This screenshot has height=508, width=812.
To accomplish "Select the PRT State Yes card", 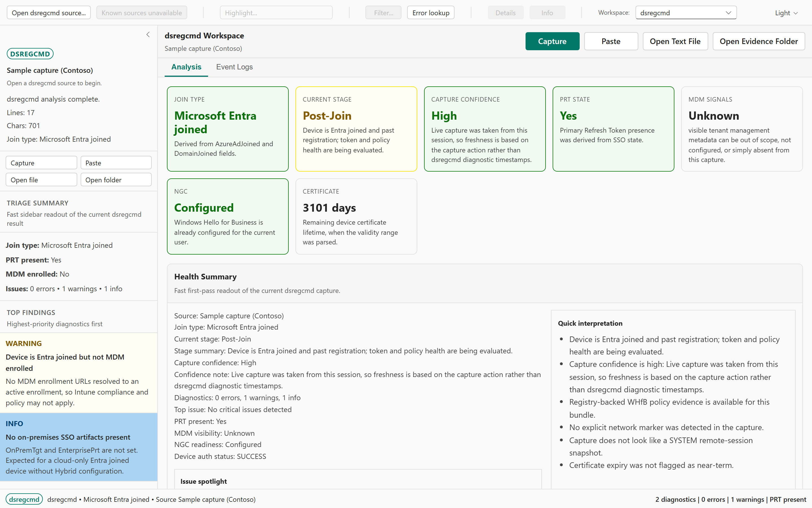I will 613,129.
